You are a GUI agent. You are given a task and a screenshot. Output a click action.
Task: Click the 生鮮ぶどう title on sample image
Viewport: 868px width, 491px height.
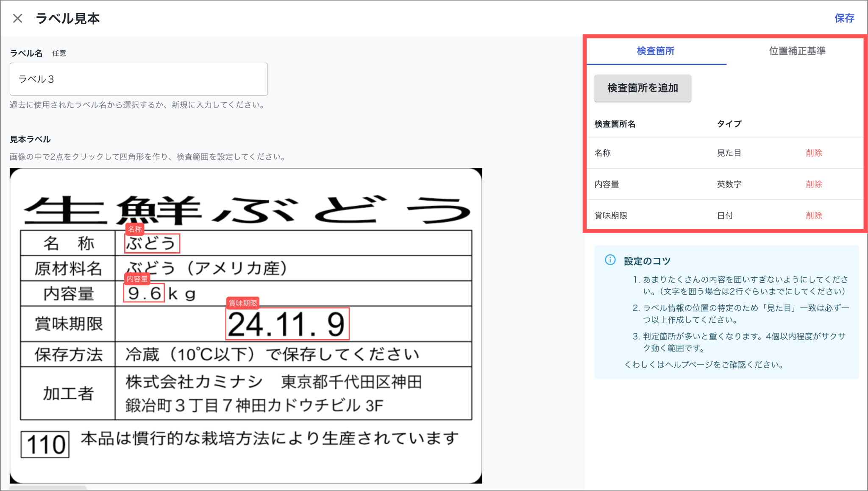(x=247, y=210)
